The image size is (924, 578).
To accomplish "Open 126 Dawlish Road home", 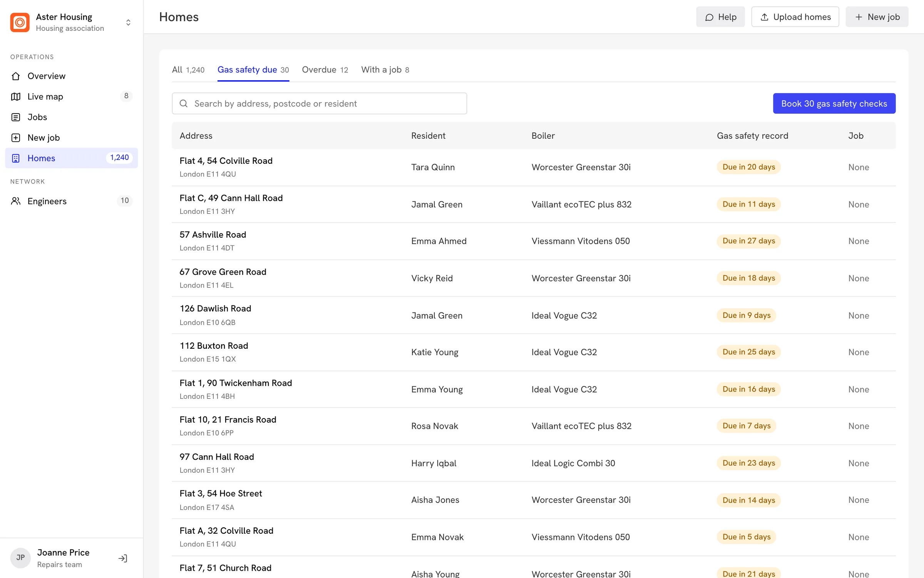I will [x=215, y=309].
